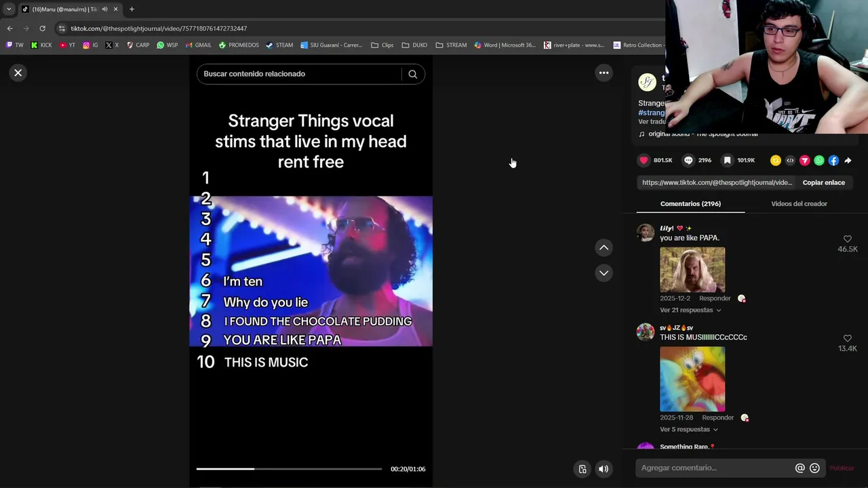Image resolution: width=868 pixels, height=488 pixels.
Task: Go to the next video arrow
Action: pyautogui.click(x=604, y=272)
